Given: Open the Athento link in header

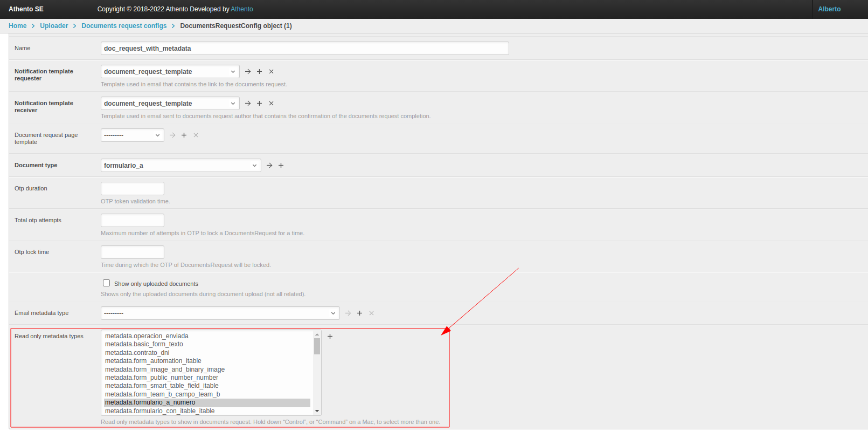Looking at the screenshot, I should (x=242, y=9).
